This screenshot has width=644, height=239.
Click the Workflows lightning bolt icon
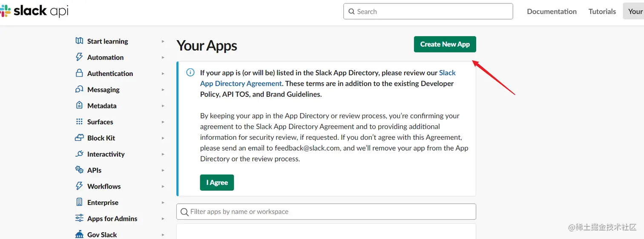(x=79, y=186)
